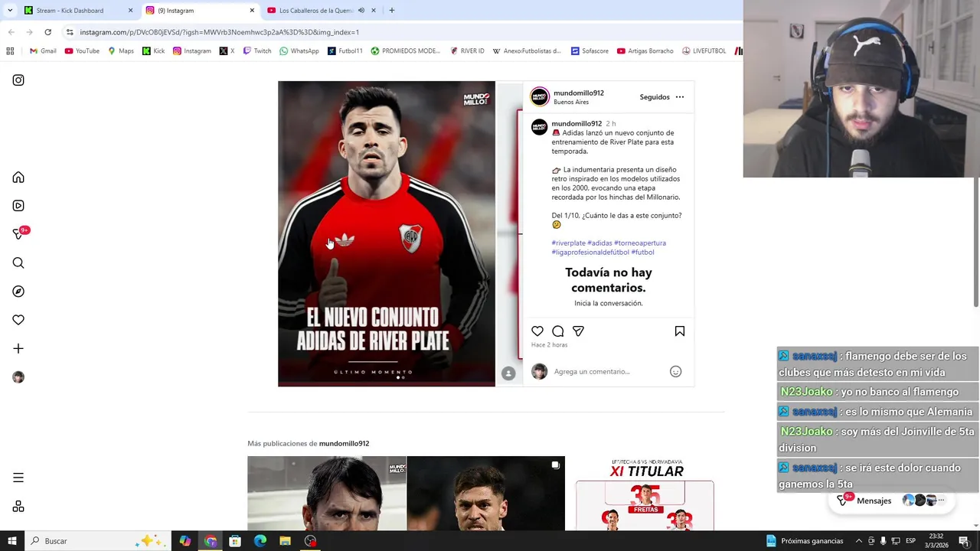Screen dimensions: 980x551
Task: Open the Instagram logo home link
Action: coord(18,80)
